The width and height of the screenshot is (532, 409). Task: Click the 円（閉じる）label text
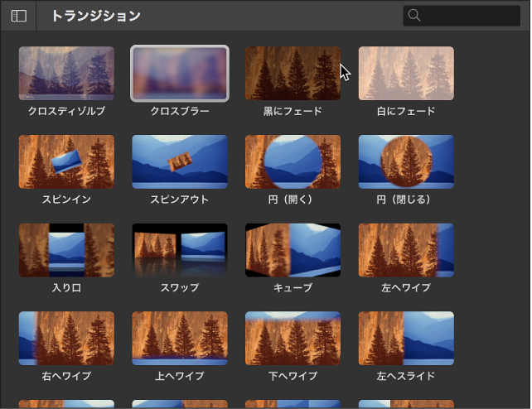(404, 200)
